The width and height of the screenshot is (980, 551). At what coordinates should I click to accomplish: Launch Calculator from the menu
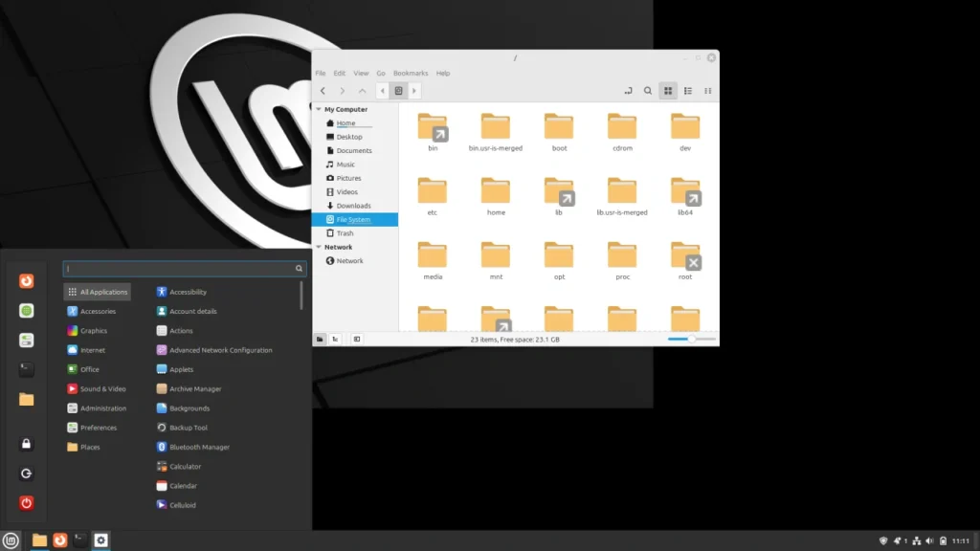click(179, 467)
